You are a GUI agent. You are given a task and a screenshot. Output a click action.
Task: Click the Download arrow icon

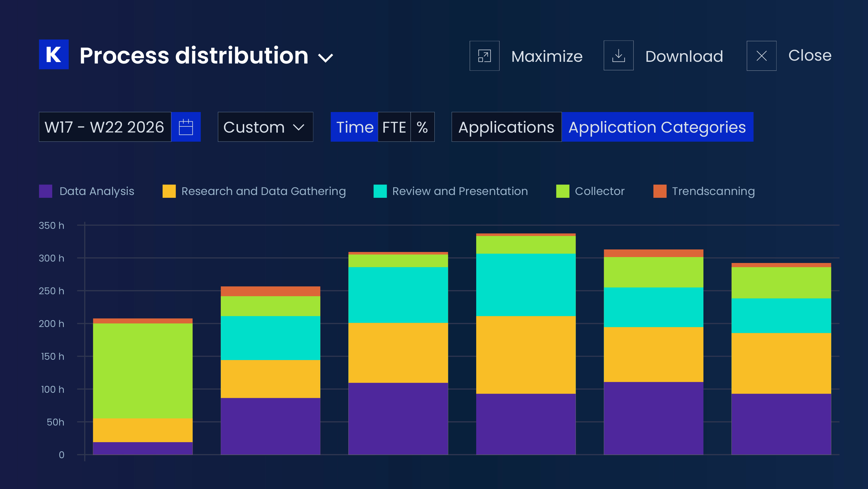point(618,56)
